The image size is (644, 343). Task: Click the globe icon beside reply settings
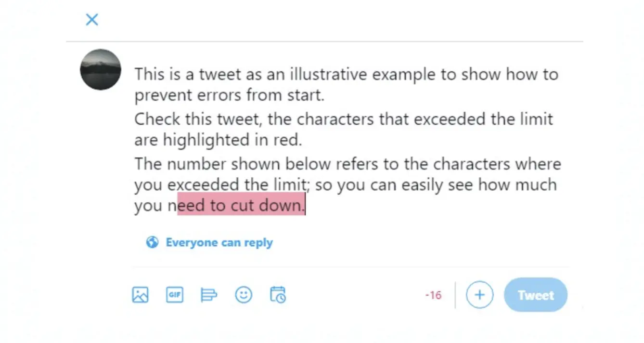(152, 242)
